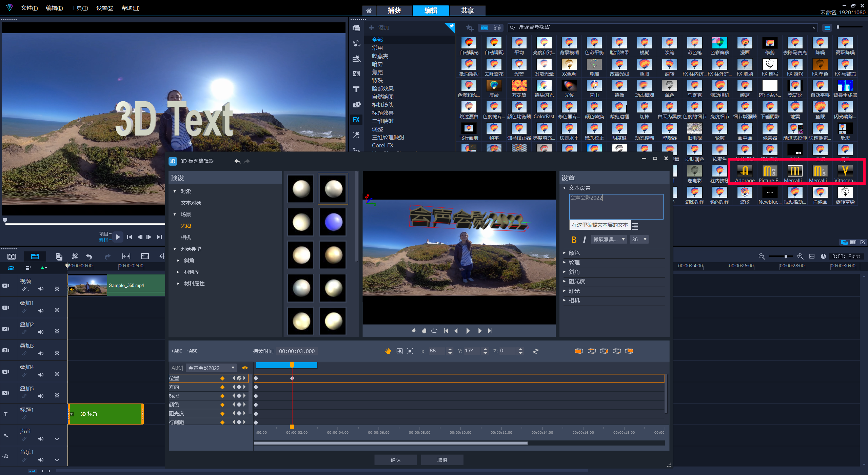
Task: Toggle video-only filter view button
Action: point(484,27)
